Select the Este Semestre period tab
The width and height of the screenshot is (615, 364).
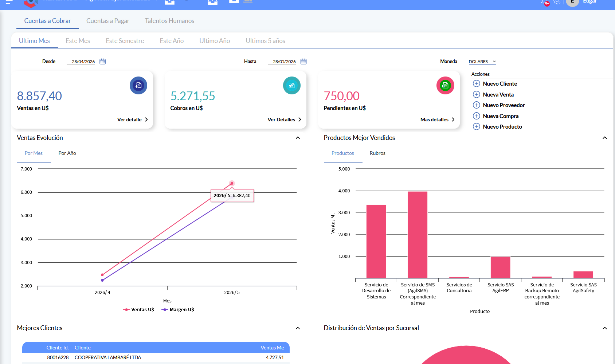tap(125, 41)
